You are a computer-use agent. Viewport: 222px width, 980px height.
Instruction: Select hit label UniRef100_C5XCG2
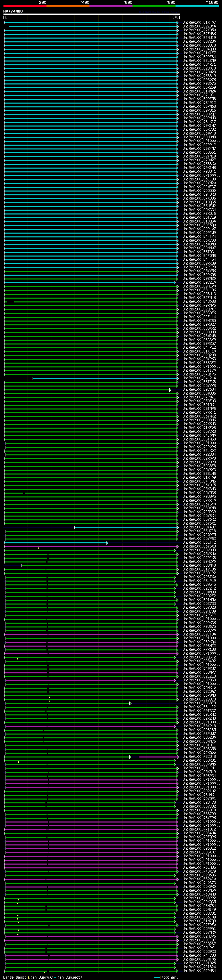[x=199, y=130]
